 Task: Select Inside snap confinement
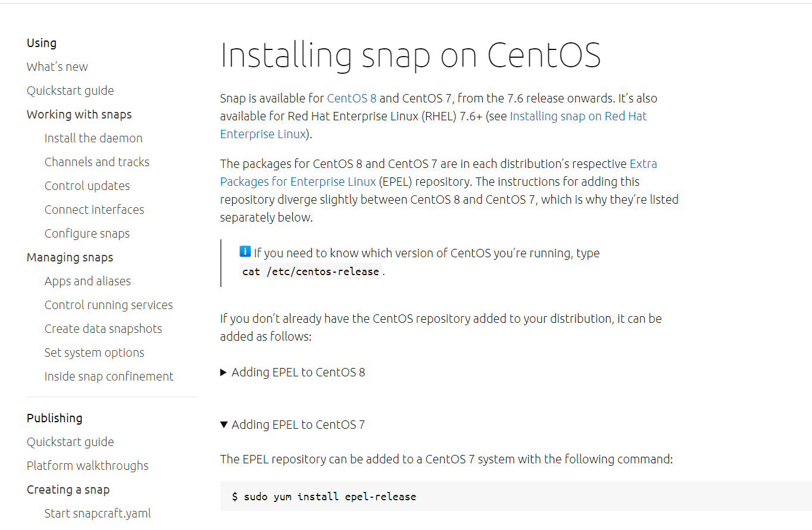109,376
